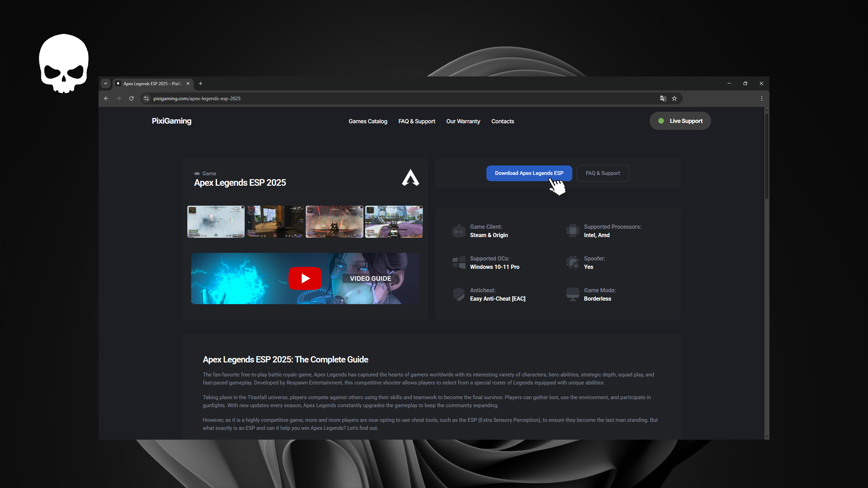Screen dimensions: 868x488
Task: Click the Game Client controller icon
Action: [x=459, y=231]
